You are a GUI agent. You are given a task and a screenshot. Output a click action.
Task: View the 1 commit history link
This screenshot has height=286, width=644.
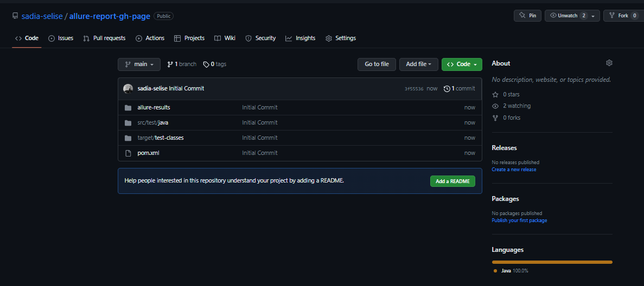coord(460,89)
